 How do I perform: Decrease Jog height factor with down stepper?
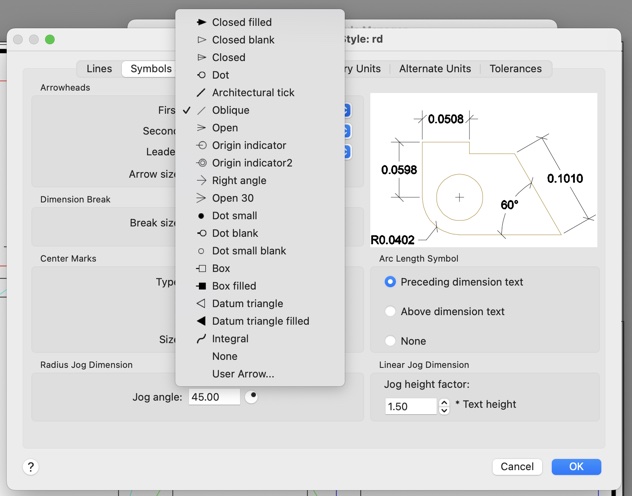[x=444, y=410]
